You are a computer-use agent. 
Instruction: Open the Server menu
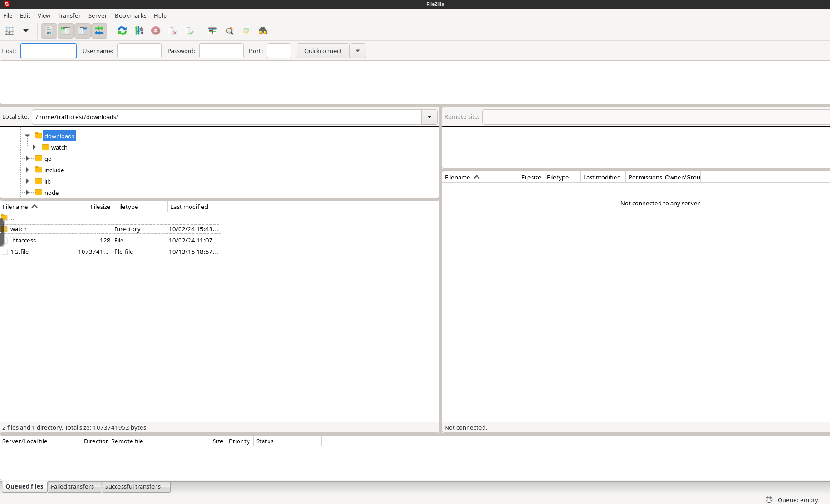pyautogui.click(x=98, y=15)
